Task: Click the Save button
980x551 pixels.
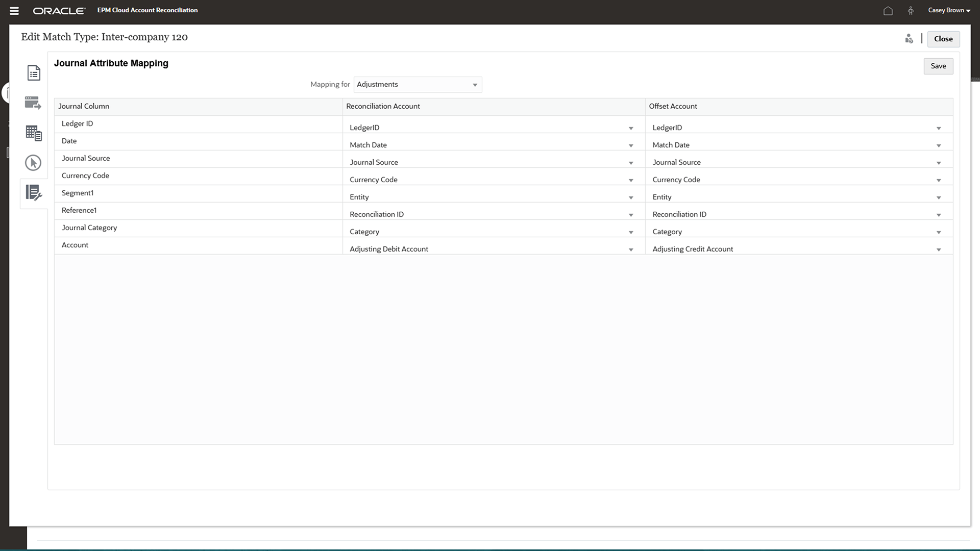Action: [x=938, y=66]
